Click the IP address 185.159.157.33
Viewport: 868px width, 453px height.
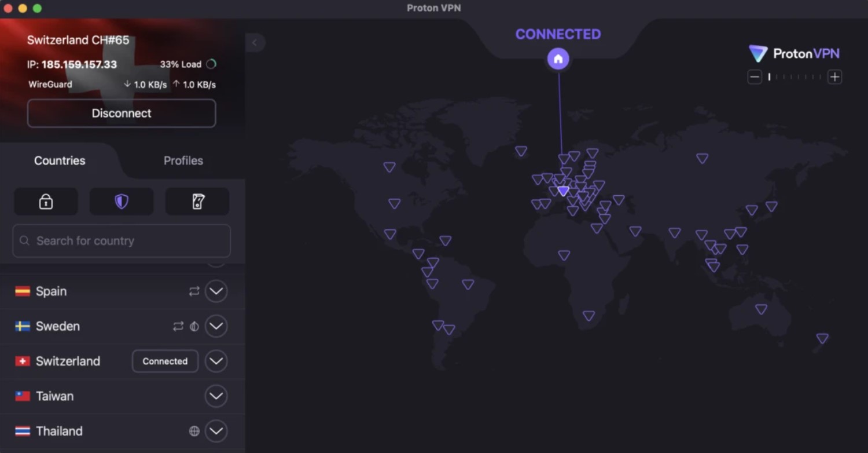tap(79, 64)
